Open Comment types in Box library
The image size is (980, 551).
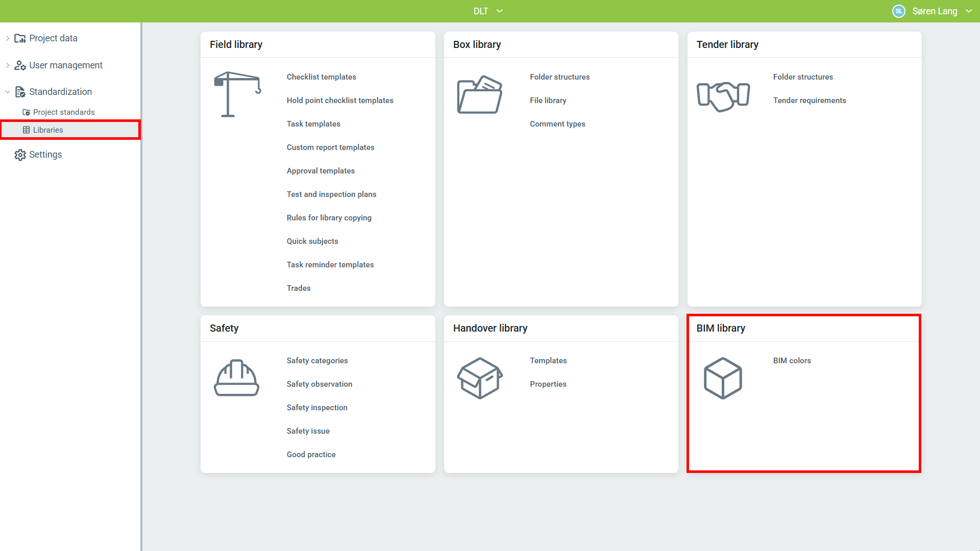click(x=557, y=124)
